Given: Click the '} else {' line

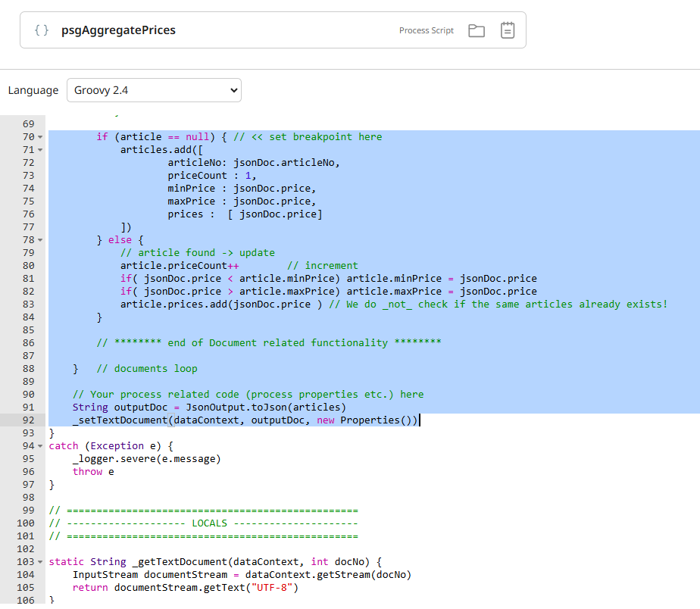Looking at the screenshot, I should tap(120, 240).
